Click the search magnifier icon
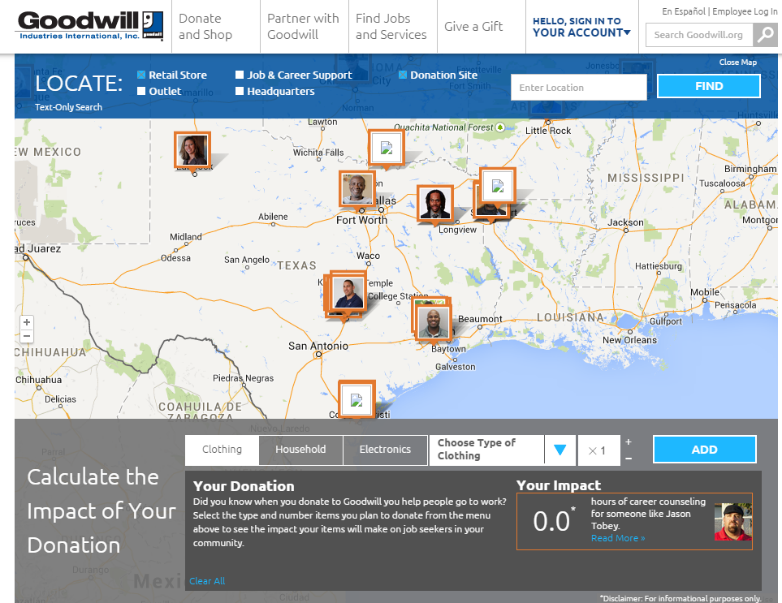 [763, 35]
